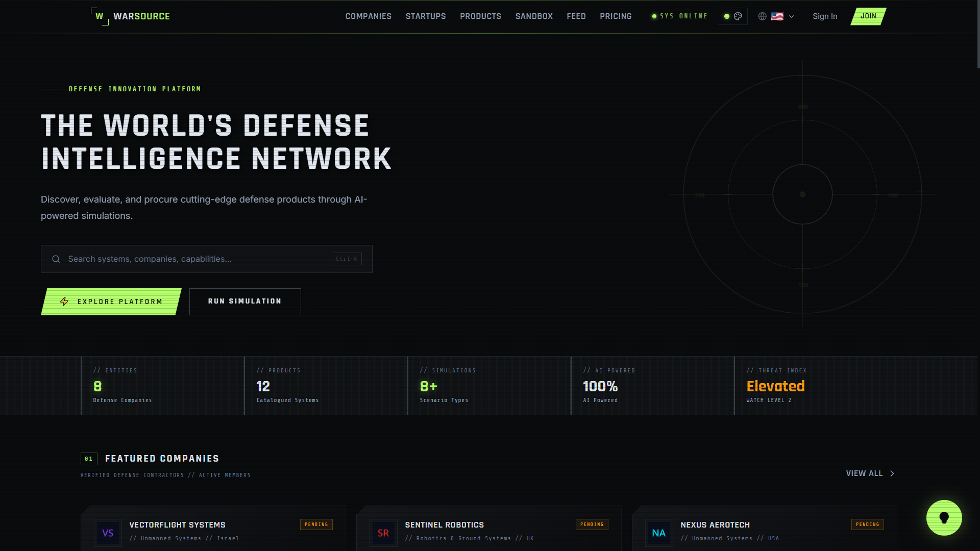Toggle the theme switch dot indicator
This screenshot has width=980, height=551.
tap(727, 16)
